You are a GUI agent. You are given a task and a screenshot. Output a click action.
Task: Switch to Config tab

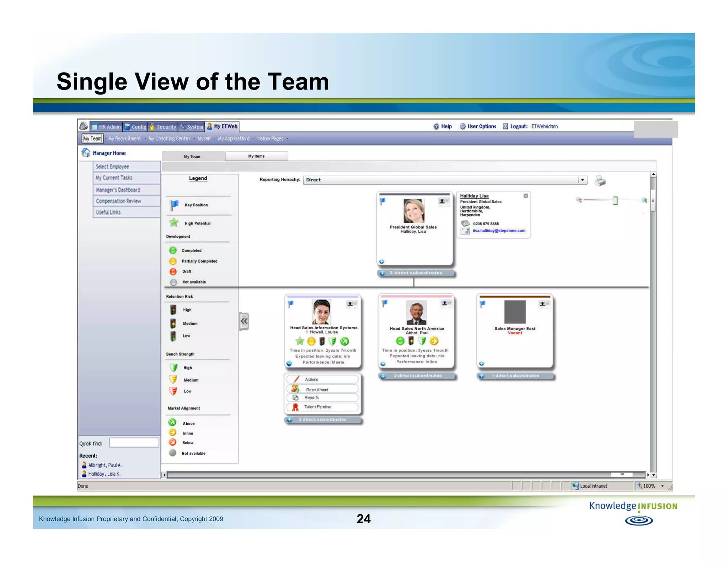(x=135, y=127)
